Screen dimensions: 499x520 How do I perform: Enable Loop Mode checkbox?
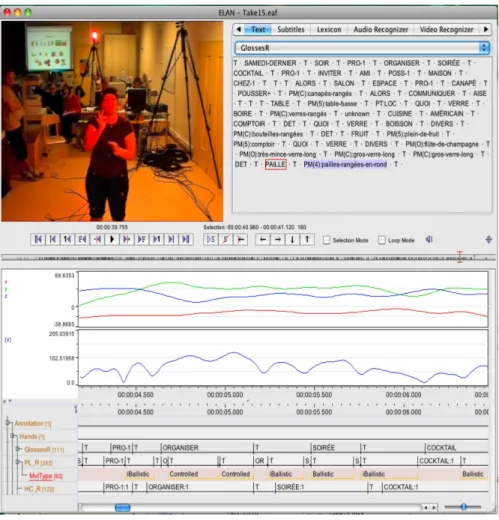(x=382, y=240)
